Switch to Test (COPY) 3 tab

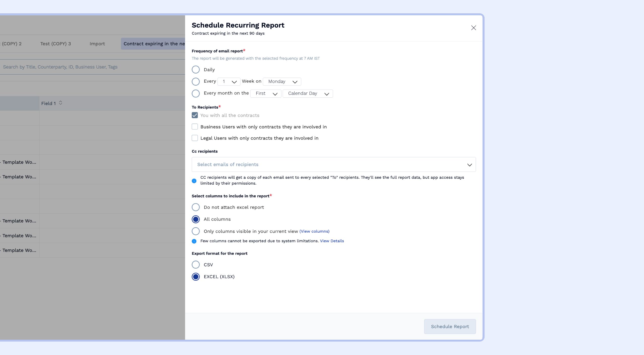point(56,44)
